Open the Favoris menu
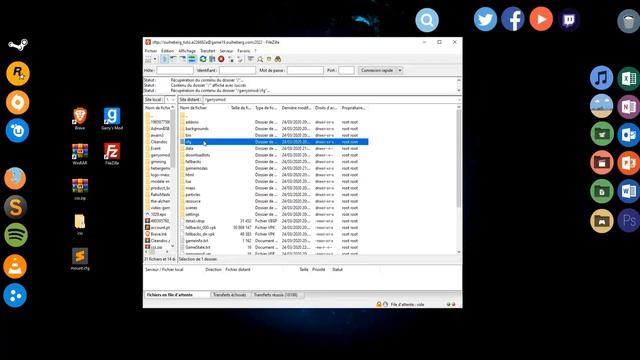 click(244, 51)
